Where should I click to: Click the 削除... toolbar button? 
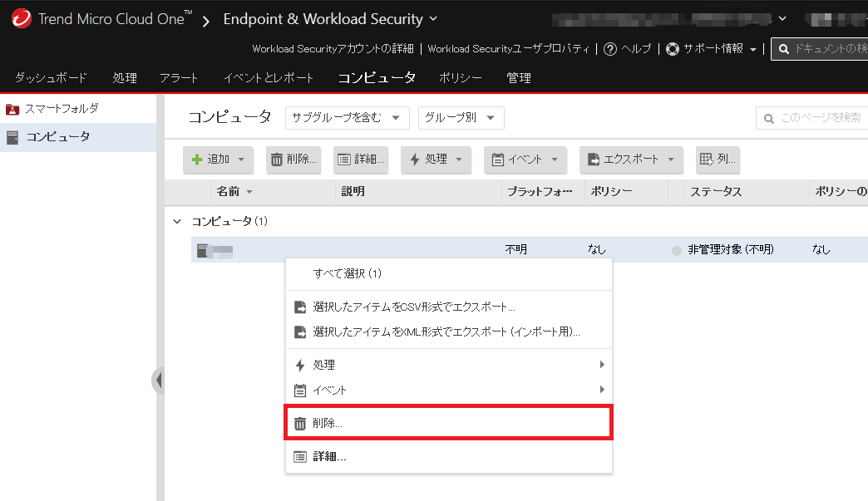click(x=293, y=160)
